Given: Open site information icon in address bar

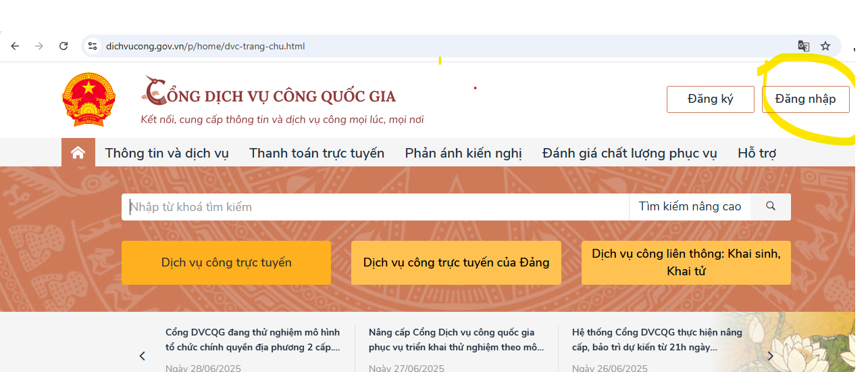Looking at the screenshot, I should pos(93,46).
